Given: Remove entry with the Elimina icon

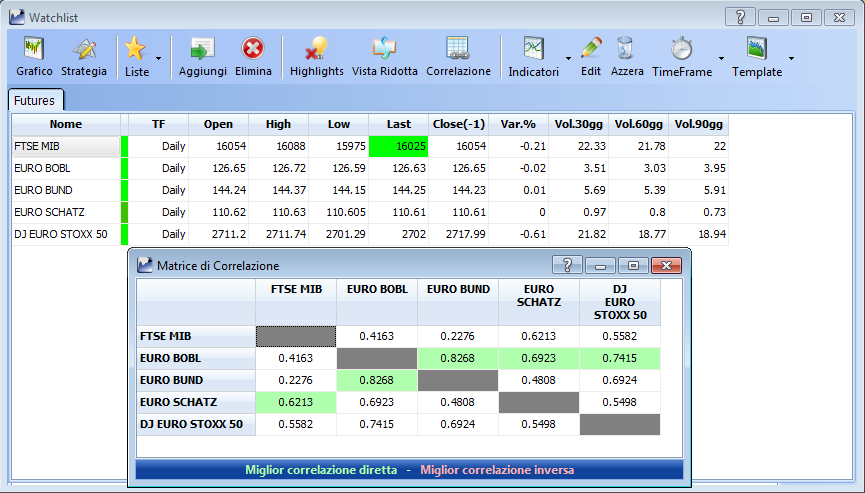Looking at the screenshot, I should [x=253, y=57].
